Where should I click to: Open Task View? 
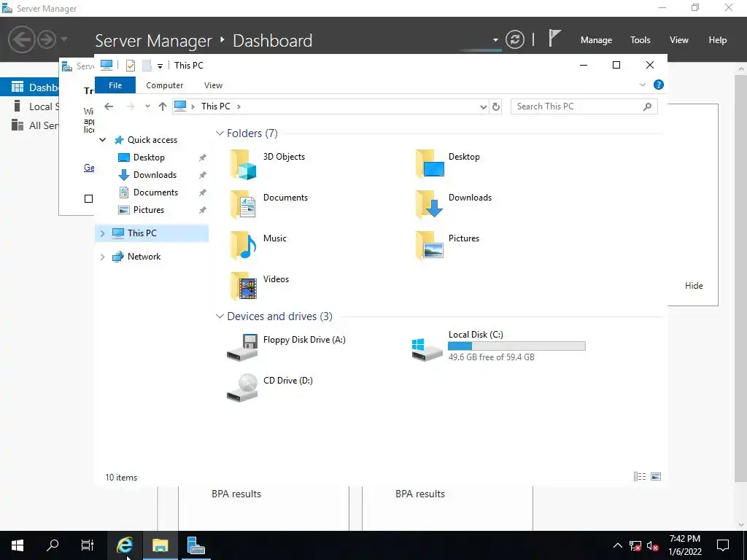88,545
